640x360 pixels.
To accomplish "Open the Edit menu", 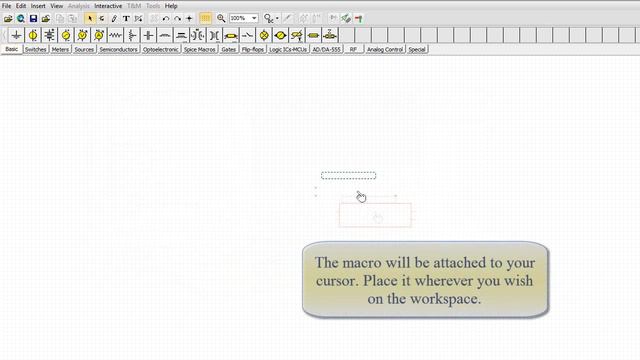I will point(21,6).
